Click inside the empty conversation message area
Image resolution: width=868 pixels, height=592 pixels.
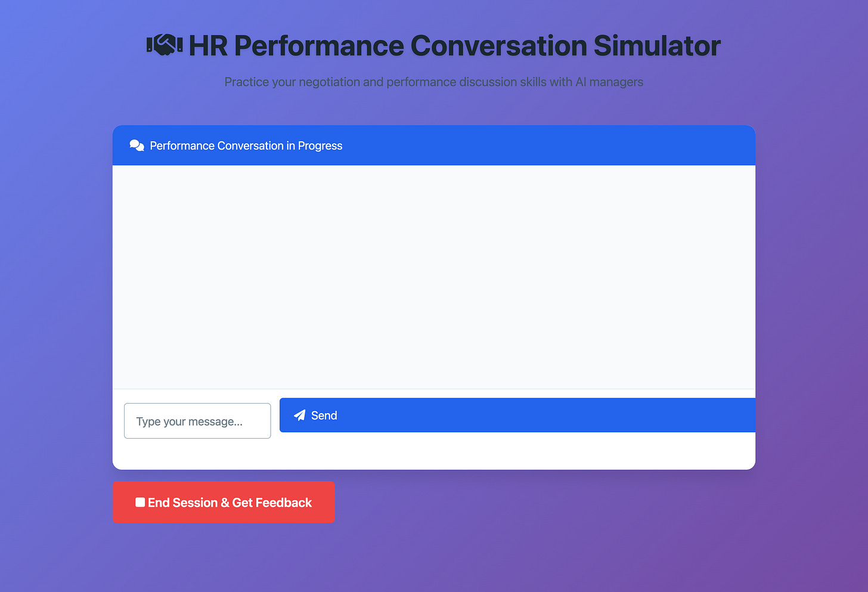tap(434, 277)
